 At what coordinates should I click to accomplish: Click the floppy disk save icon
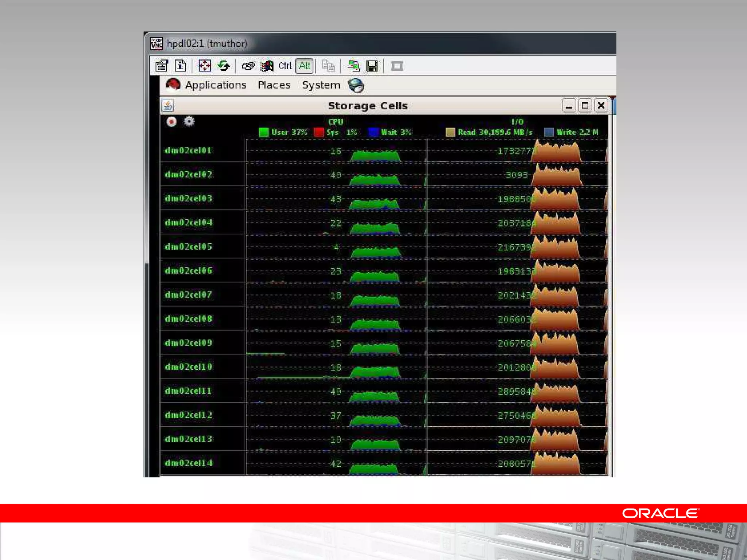372,66
